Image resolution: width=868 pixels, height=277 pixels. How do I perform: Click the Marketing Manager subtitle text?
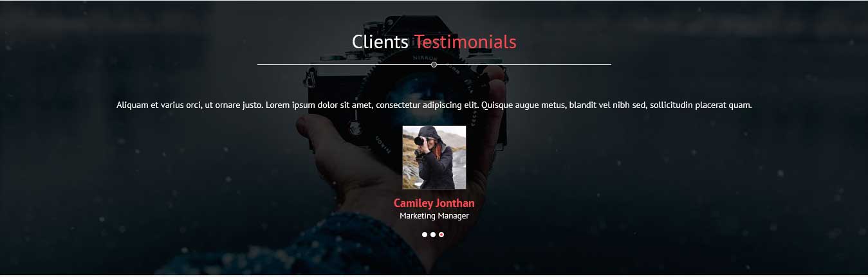pos(434,216)
